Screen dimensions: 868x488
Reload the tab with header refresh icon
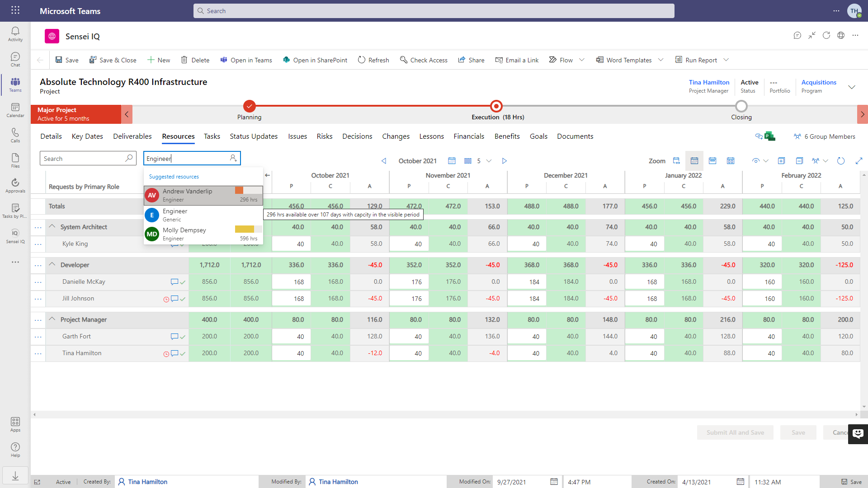coord(826,35)
